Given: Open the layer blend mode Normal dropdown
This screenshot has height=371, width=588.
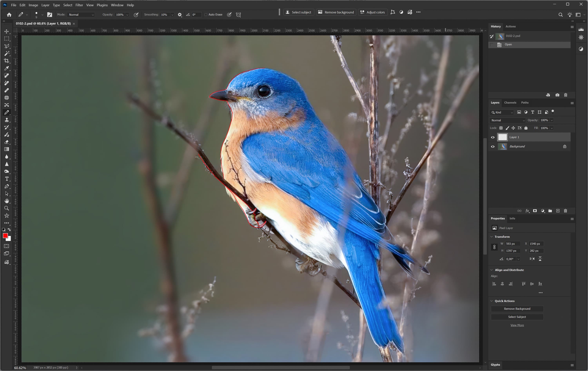Looking at the screenshot, I should click(x=507, y=120).
